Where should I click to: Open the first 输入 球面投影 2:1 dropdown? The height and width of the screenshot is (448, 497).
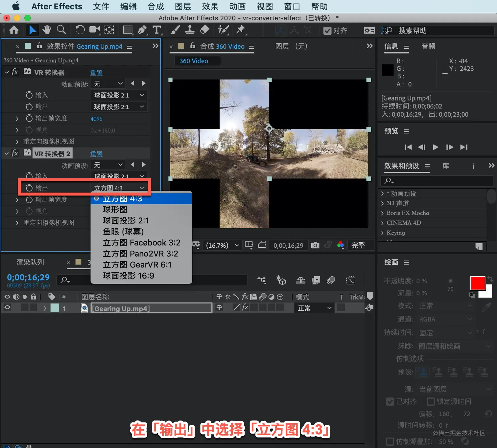coord(118,95)
